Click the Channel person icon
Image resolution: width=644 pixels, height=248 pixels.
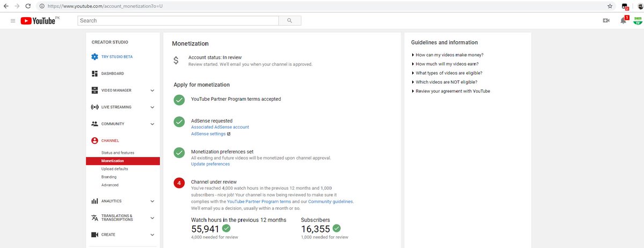pos(94,141)
